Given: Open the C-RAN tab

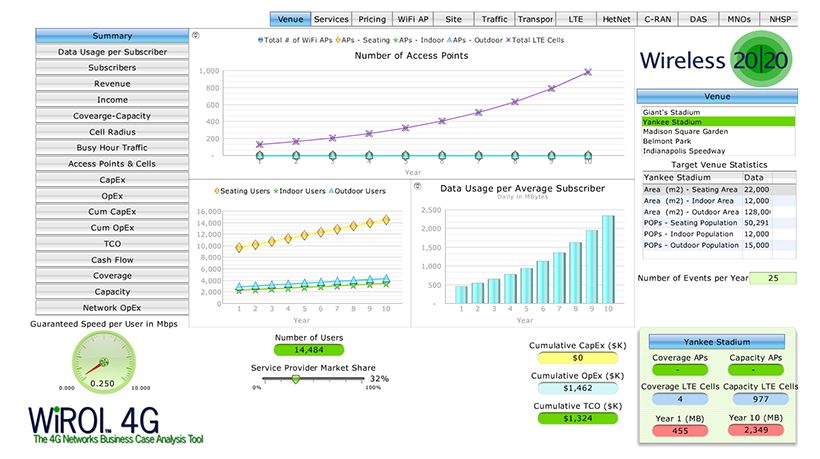Looking at the screenshot, I should [657, 19].
